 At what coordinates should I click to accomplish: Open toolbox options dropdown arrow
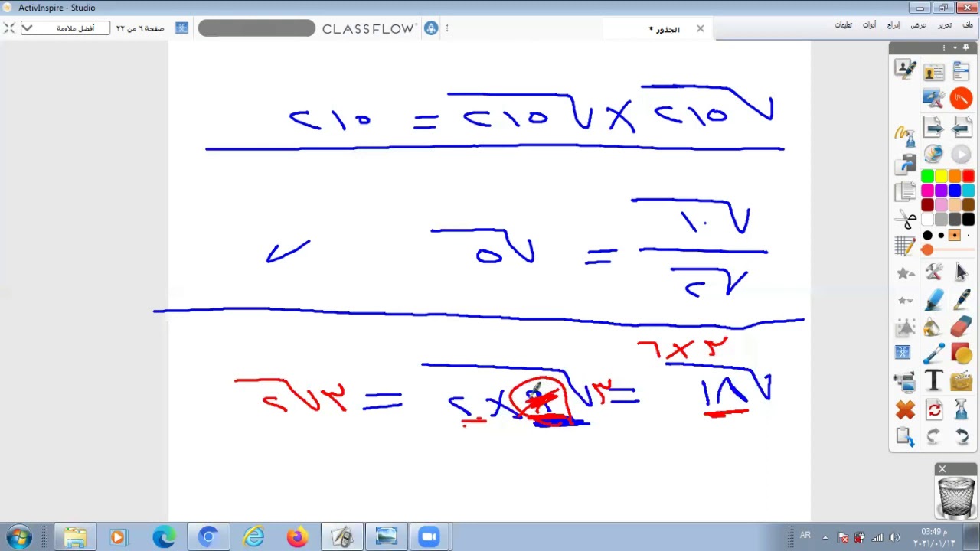tap(955, 47)
